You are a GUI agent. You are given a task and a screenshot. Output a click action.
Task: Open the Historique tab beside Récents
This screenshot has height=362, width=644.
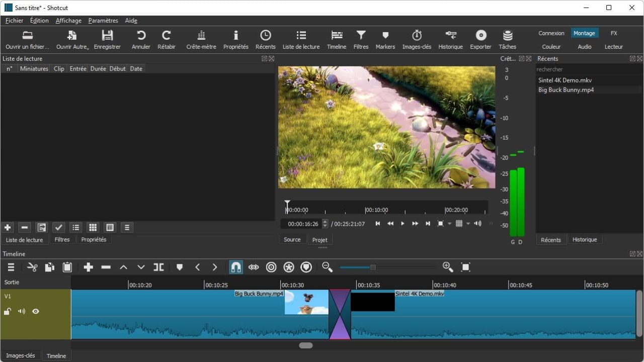(x=585, y=240)
